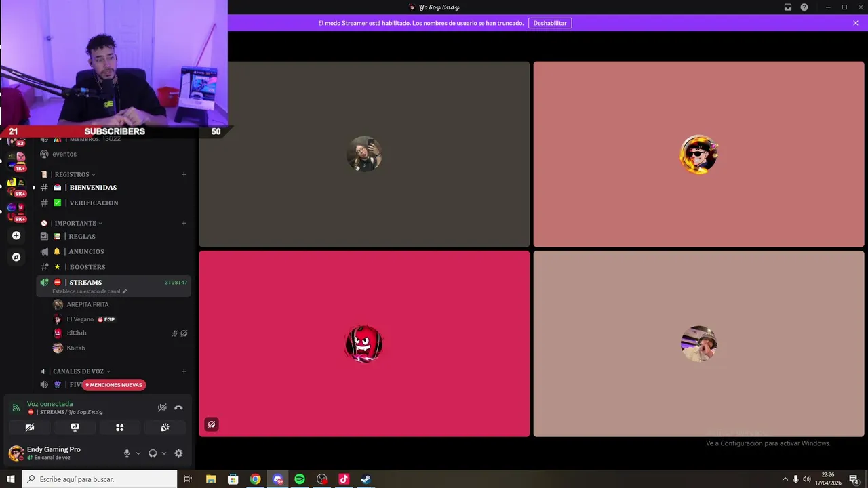Viewport: 868px width, 488px height.
Task: Add a server with plus icon
Action: 16,236
